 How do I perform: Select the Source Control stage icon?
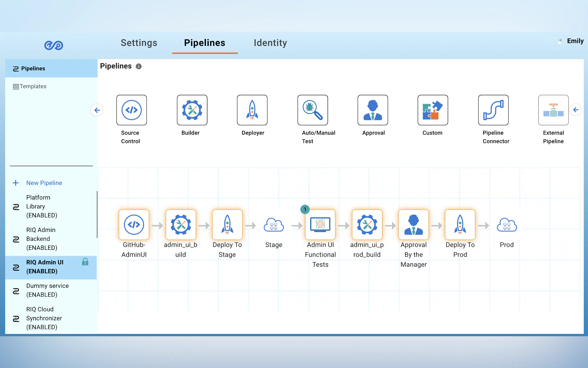[131, 110]
